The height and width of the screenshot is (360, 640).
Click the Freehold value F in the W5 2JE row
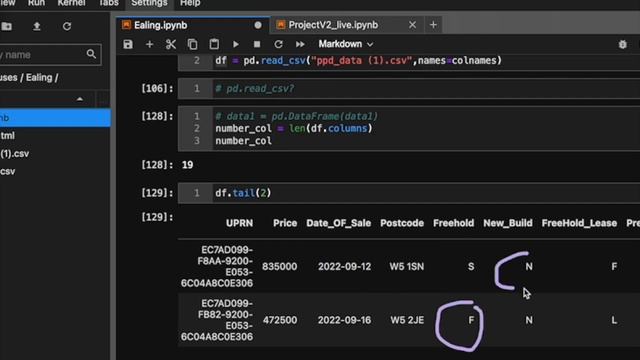471,320
